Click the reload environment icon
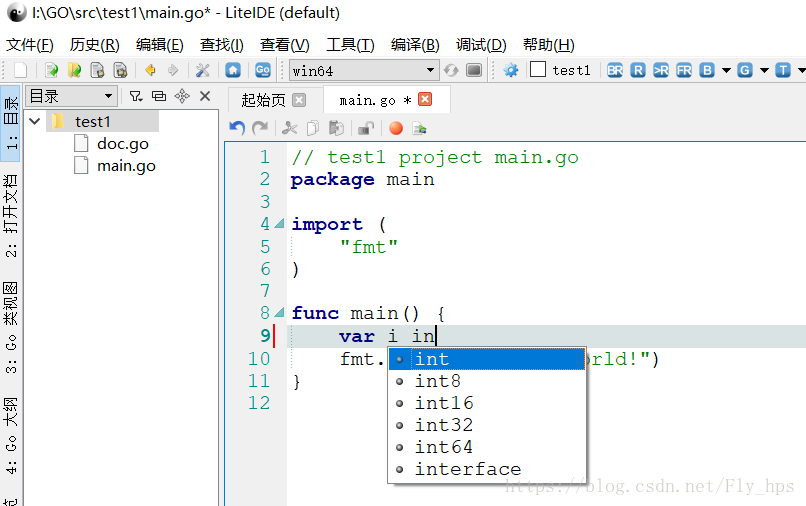 coord(451,70)
